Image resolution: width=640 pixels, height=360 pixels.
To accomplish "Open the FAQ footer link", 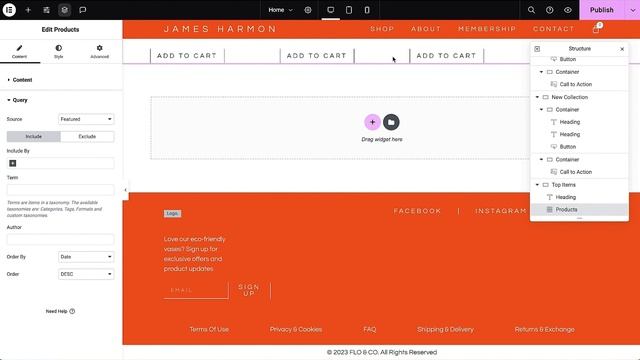I will (370, 329).
